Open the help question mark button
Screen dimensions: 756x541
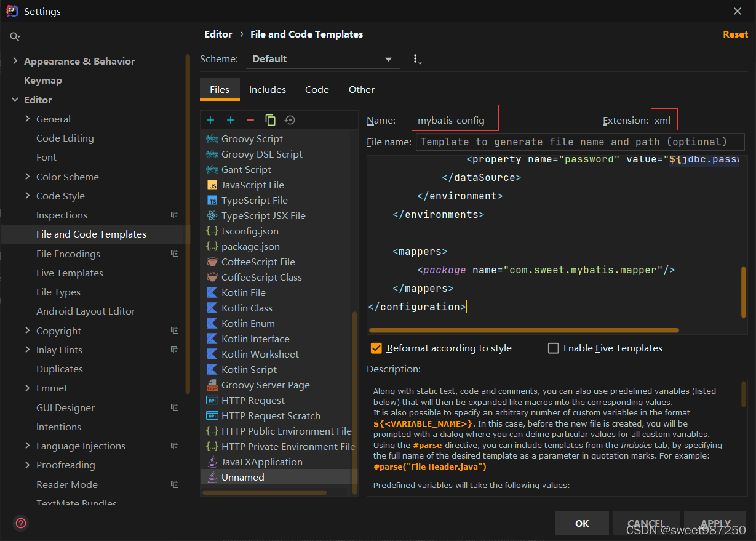[21, 523]
